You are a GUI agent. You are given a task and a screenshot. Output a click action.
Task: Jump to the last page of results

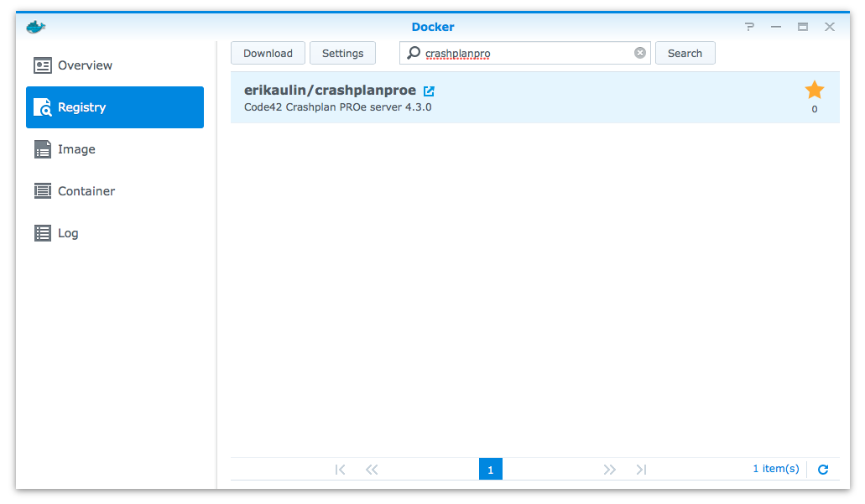click(641, 470)
